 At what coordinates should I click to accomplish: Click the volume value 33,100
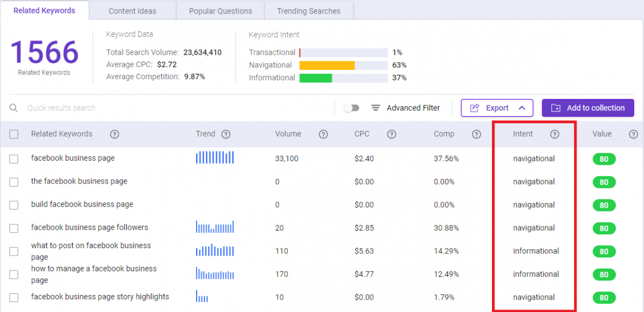[x=286, y=159]
